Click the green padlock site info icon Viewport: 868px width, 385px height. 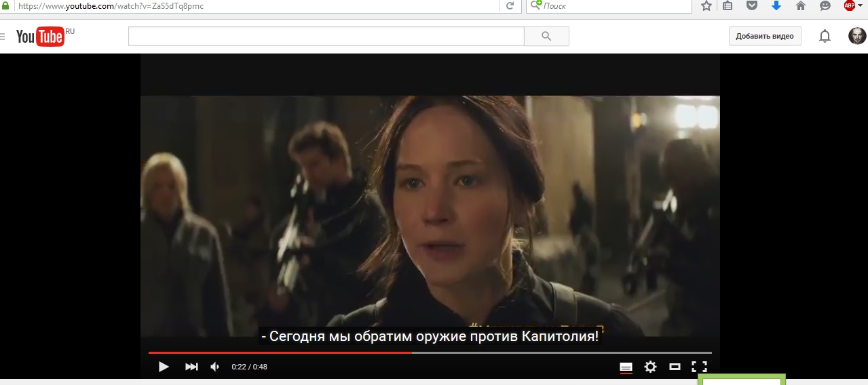5,5
